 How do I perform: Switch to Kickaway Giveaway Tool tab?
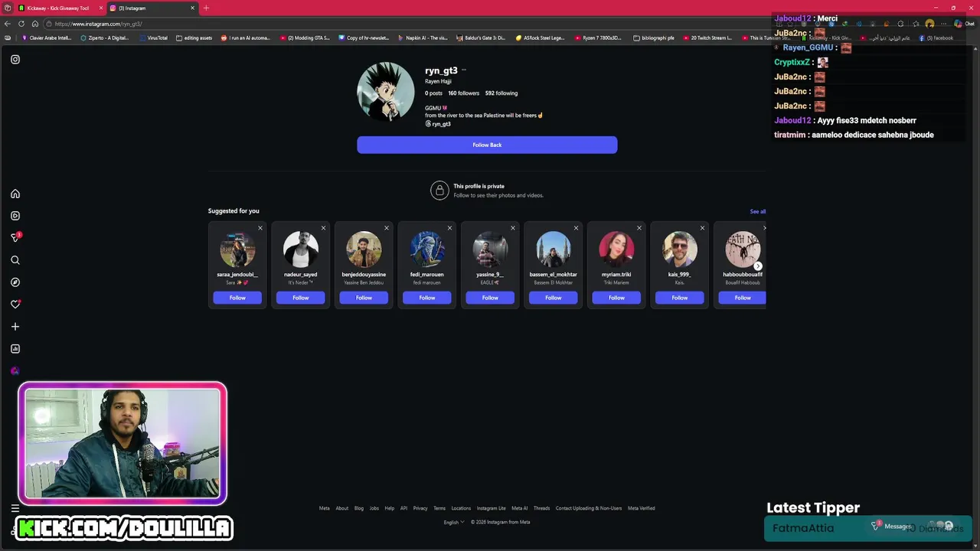60,8
